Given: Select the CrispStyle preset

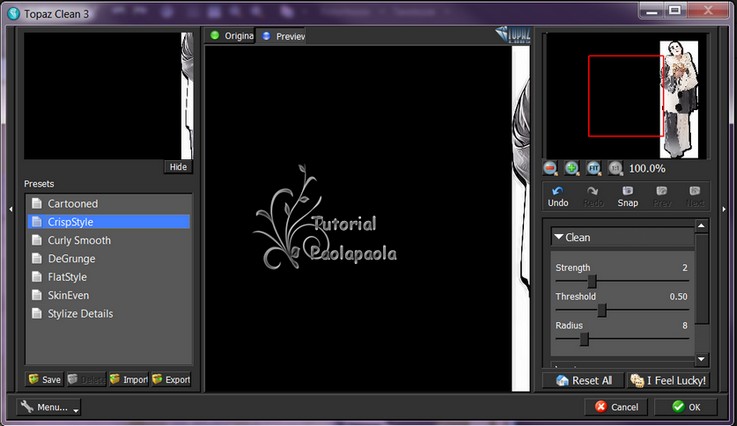Looking at the screenshot, I should pos(109,222).
